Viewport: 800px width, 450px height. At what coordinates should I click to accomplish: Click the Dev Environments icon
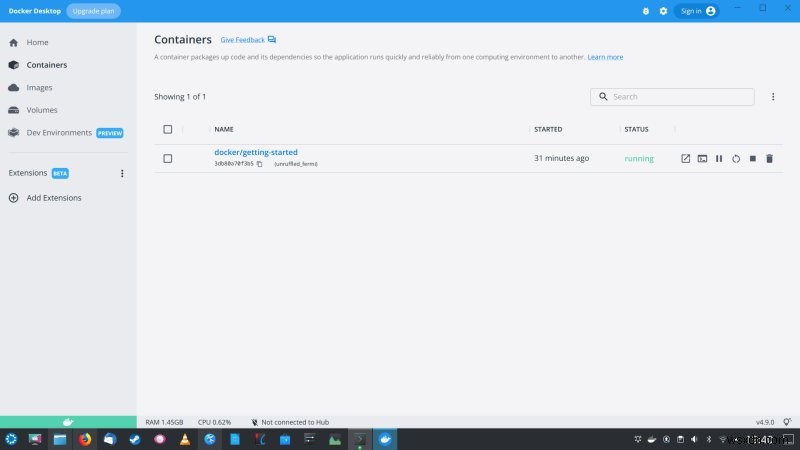14,133
